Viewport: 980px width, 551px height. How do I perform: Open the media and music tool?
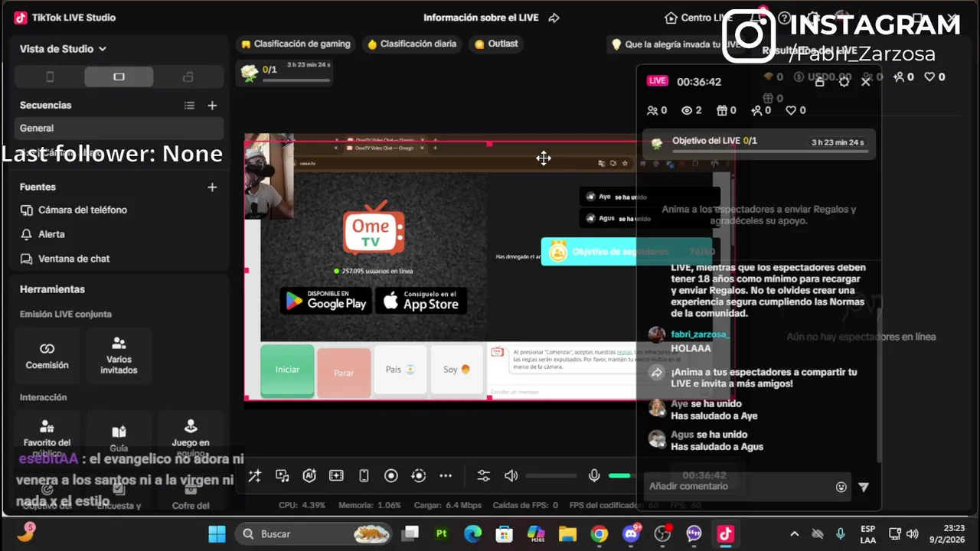282,476
